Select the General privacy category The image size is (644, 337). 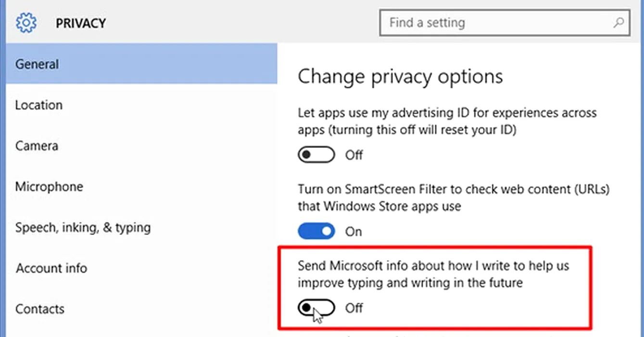tap(141, 64)
